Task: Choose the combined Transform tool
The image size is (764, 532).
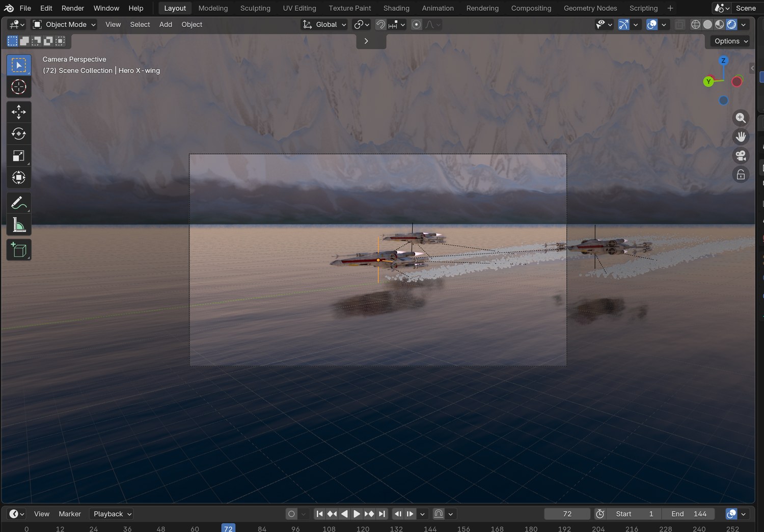Action: click(19, 178)
